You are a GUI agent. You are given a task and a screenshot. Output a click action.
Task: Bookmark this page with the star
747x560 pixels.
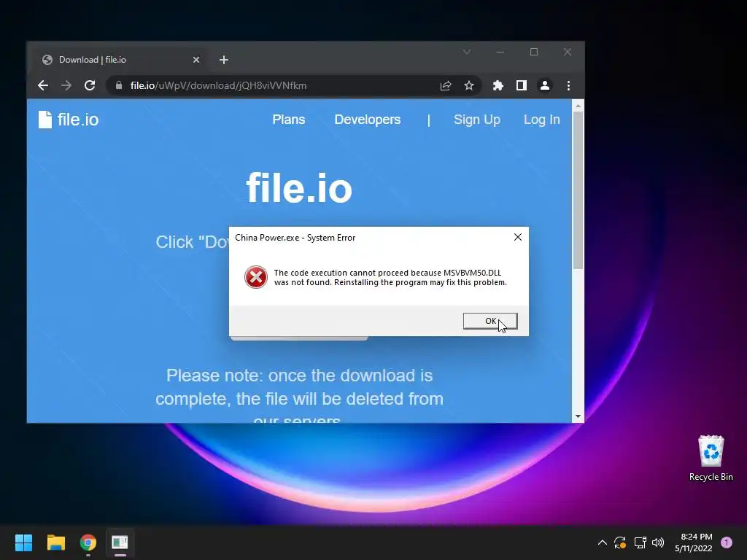tap(469, 86)
